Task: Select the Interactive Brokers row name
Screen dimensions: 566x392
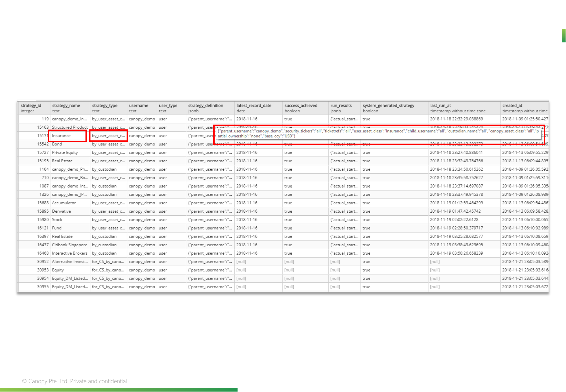Action: point(70,253)
